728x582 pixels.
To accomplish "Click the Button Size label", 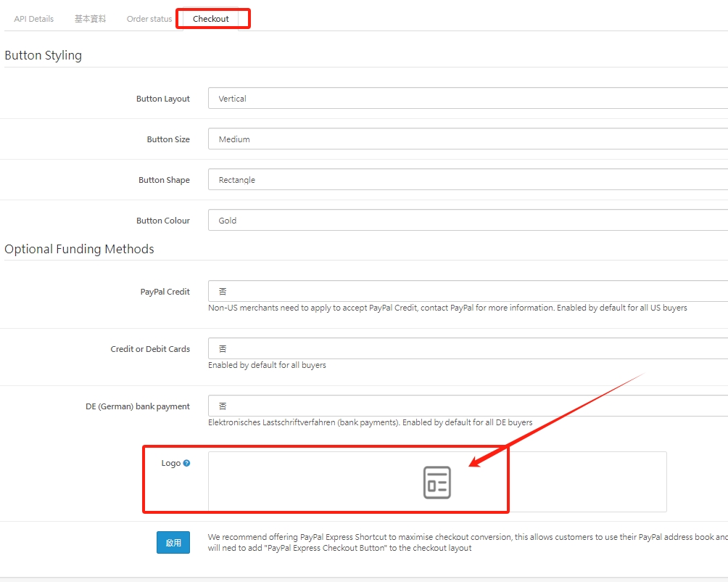I will [168, 139].
